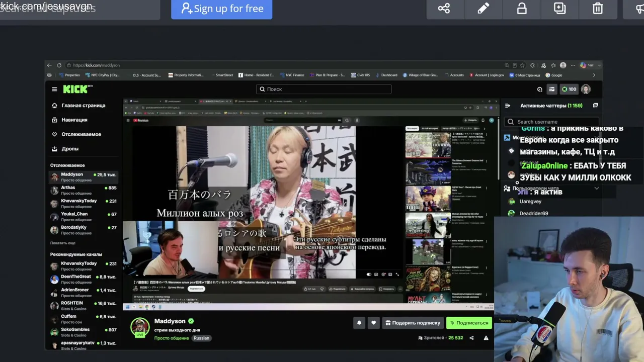644x362 pixels.
Task: Click the pencil edit icon
Action: [483, 9]
